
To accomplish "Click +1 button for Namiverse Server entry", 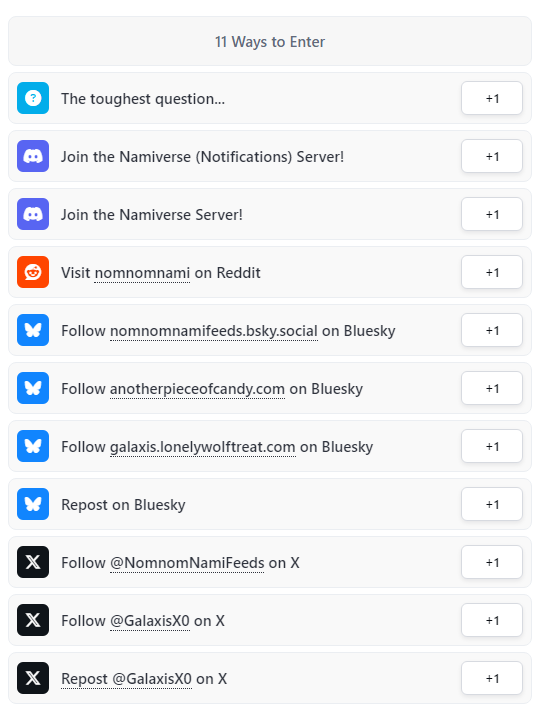I will [x=492, y=214].
